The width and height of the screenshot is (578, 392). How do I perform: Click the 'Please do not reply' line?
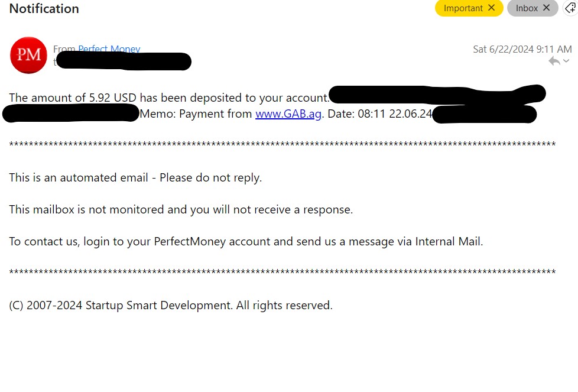[x=135, y=178]
